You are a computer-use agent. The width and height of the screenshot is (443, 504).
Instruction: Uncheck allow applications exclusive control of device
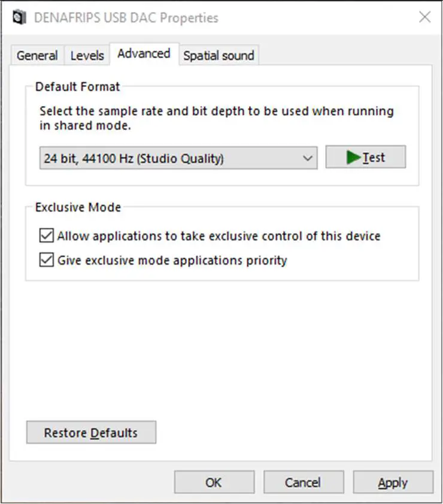click(46, 236)
